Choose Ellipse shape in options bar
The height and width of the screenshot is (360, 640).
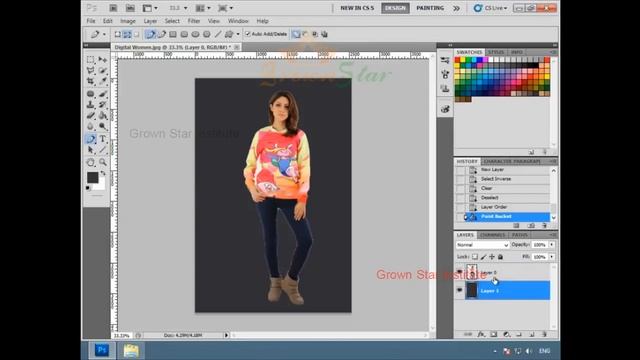196,34
